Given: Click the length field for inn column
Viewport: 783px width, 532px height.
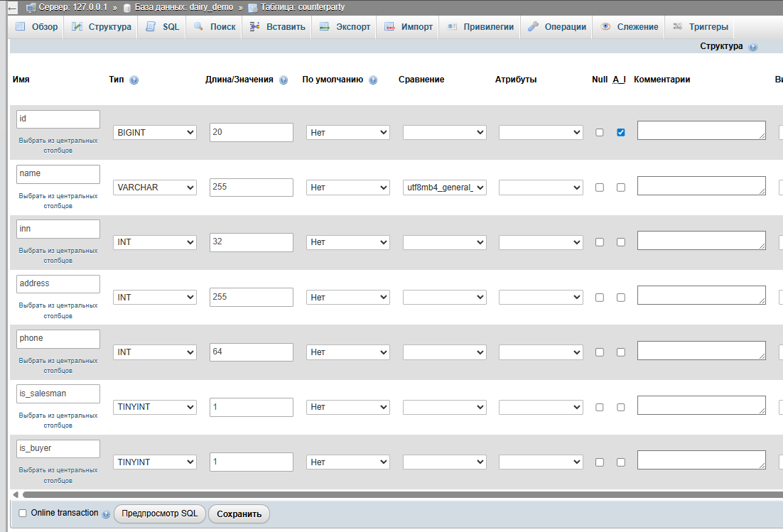Looking at the screenshot, I should pos(251,242).
